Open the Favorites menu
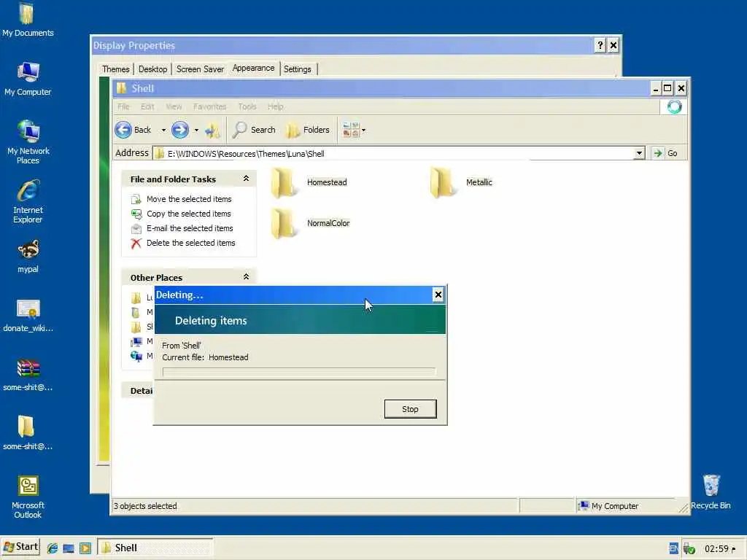This screenshot has width=747, height=560. pos(209,106)
